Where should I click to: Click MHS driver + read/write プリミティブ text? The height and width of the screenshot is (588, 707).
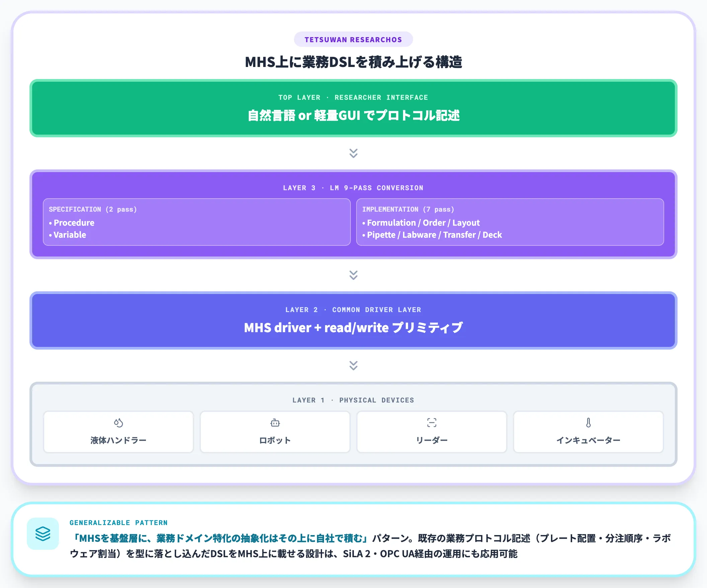point(353,328)
